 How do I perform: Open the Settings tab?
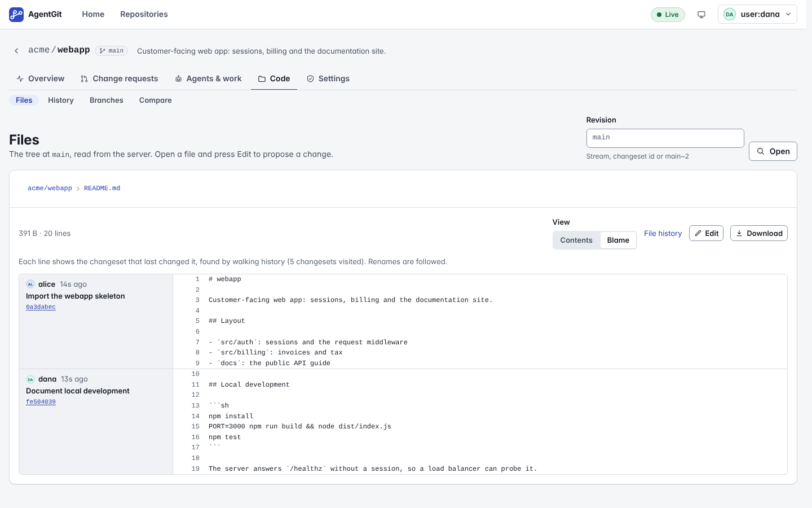[x=328, y=78]
